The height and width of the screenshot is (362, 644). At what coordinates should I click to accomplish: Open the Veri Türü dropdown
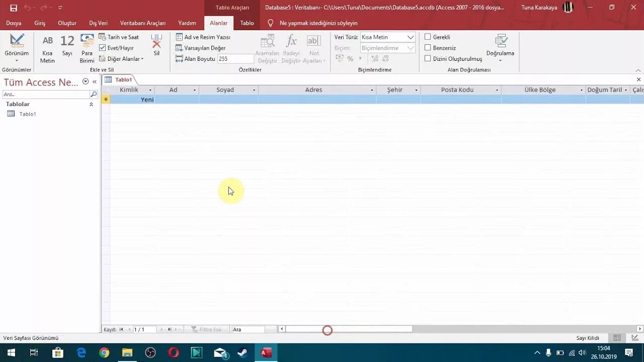click(x=411, y=37)
